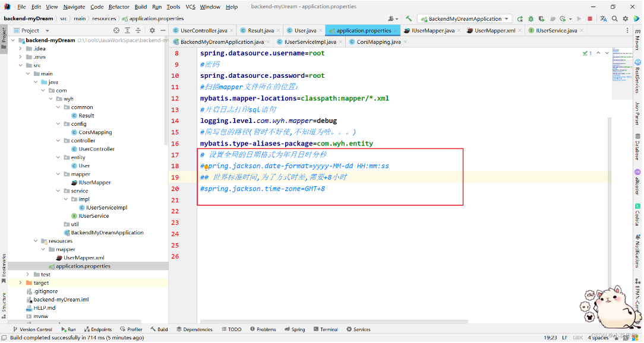Close the Result.java tab

279,30
